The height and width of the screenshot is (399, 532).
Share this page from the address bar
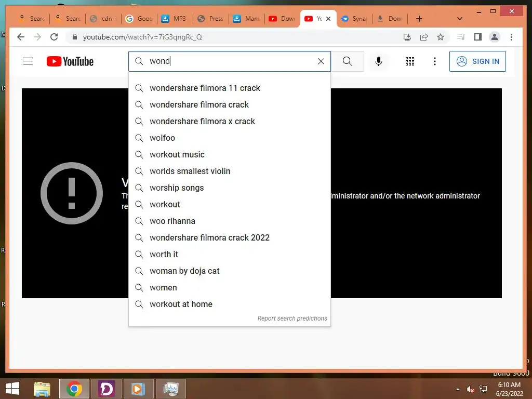[x=424, y=37]
